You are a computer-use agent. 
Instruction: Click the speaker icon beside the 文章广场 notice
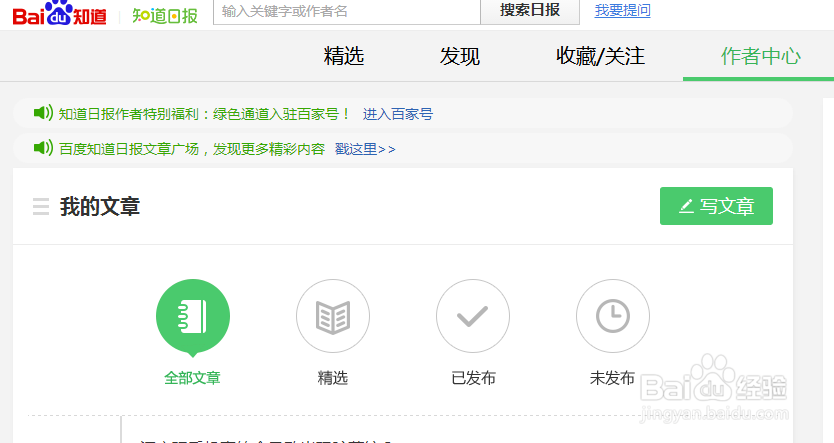[43, 148]
